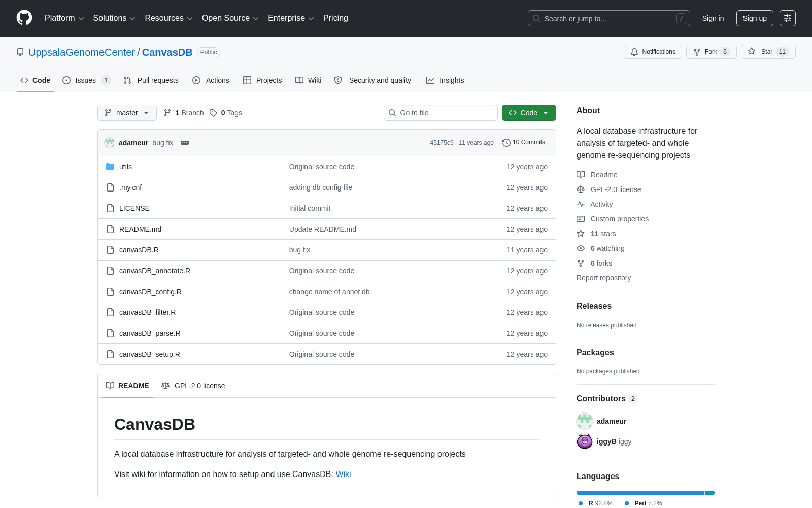Click the Go to file input

point(441,113)
